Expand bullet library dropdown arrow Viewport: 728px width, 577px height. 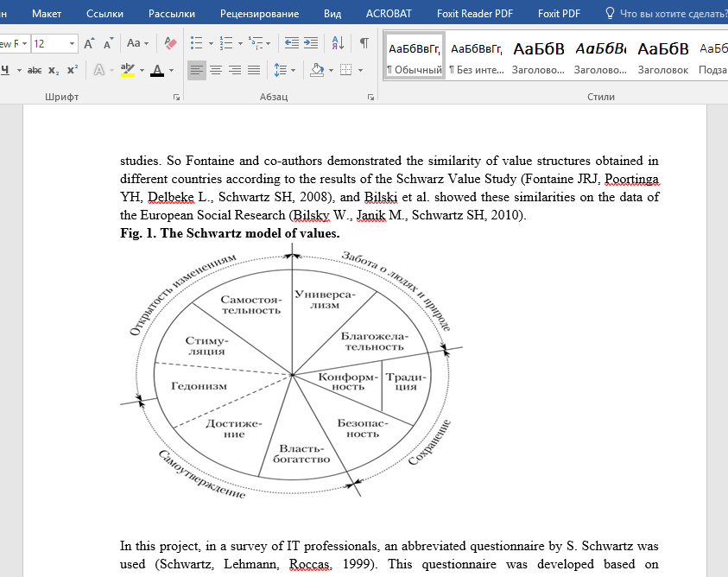click(211, 43)
